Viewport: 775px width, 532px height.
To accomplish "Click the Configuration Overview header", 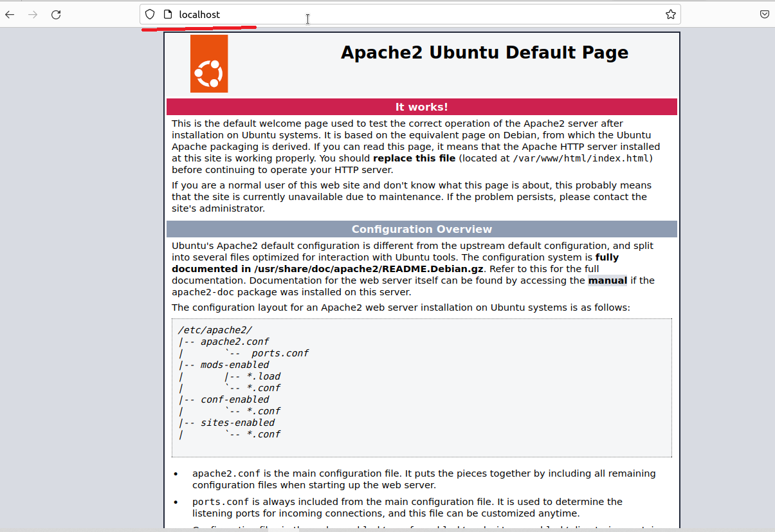I will (x=421, y=229).
